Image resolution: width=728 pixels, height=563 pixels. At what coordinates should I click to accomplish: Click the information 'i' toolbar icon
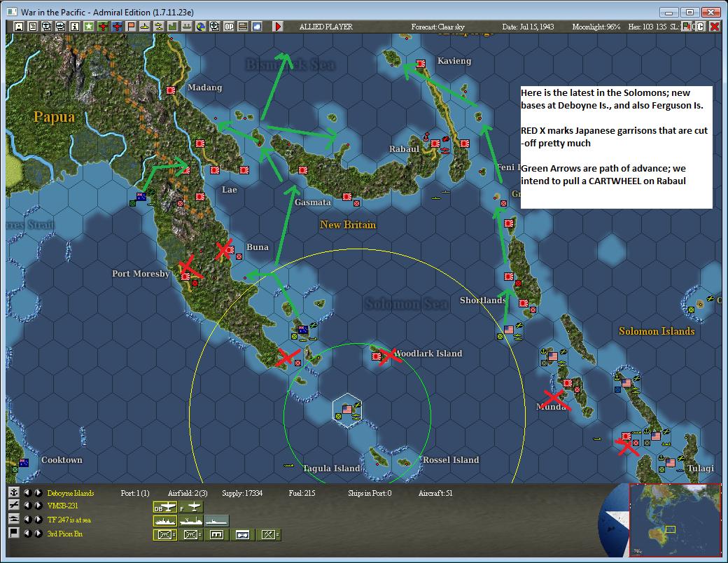74,27
